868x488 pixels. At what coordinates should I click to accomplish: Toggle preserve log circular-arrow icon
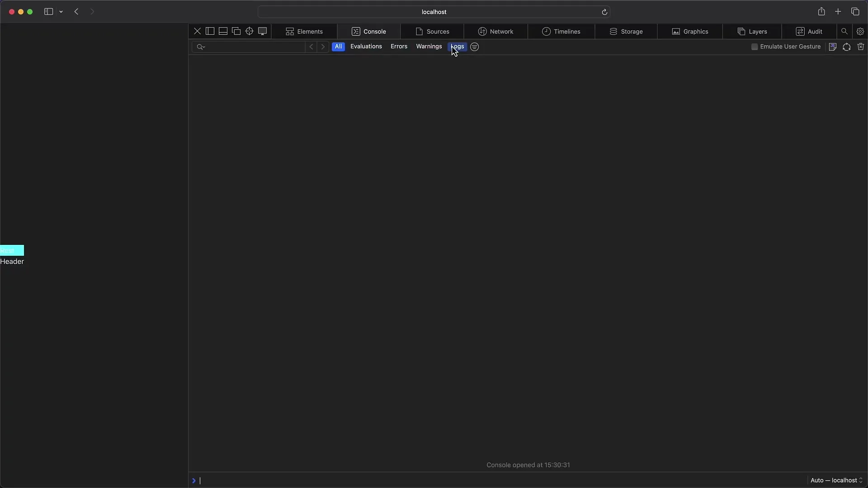tap(847, 47)
